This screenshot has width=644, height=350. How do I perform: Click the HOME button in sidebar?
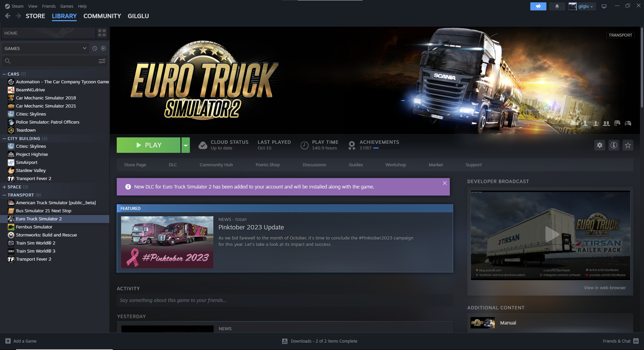(x=49, y=33)
